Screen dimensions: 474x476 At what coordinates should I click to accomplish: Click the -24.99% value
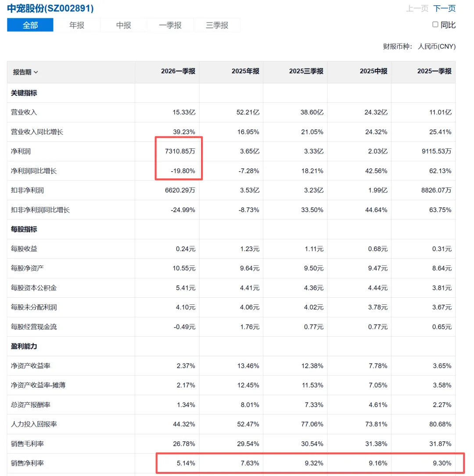pos(183,210)
